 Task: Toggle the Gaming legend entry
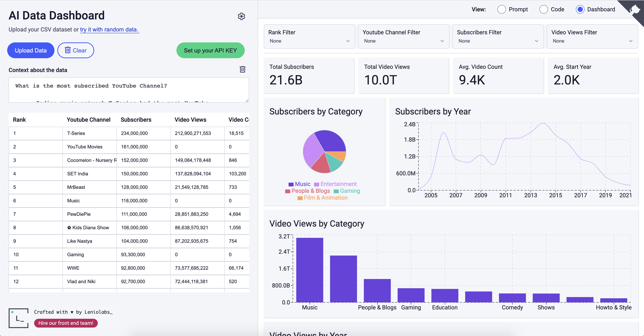click(x=347, y=191)
